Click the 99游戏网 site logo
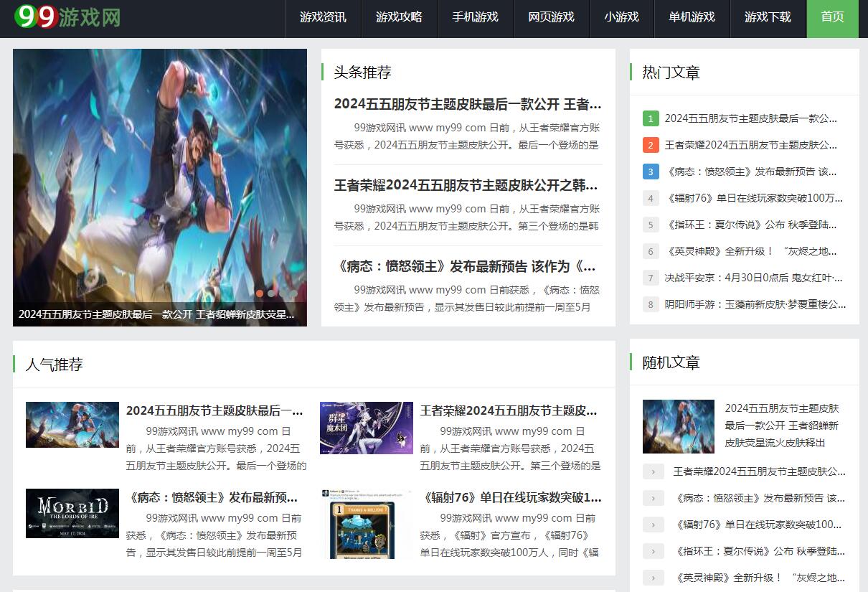 (67, 17)
